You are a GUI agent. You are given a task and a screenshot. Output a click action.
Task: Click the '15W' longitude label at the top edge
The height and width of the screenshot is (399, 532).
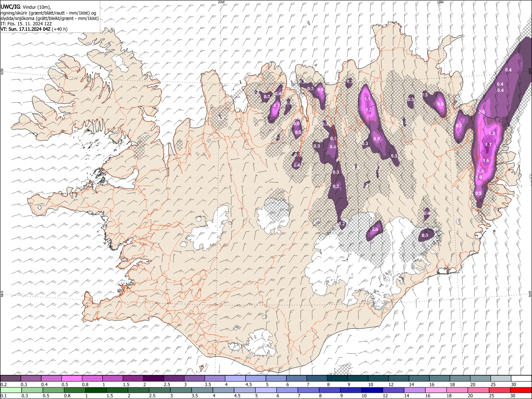point(440,2)
